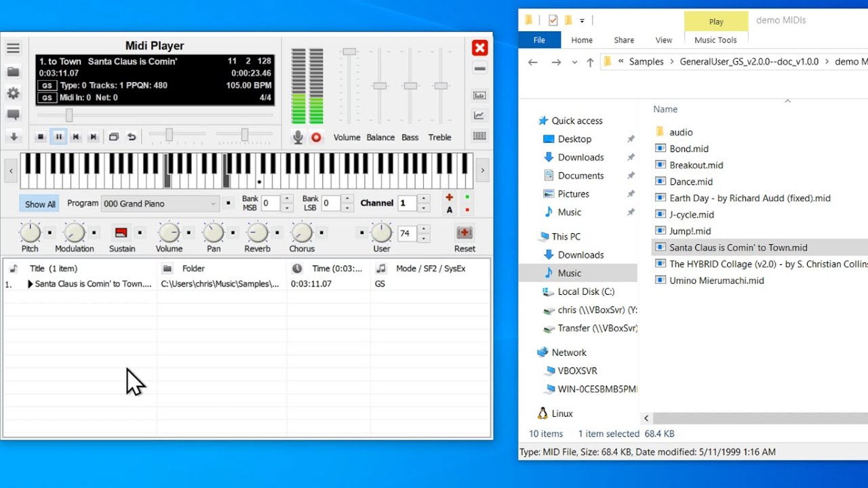This screenshot has width=868, height=488.
Task: Skip to the previous track
Action: point(76,137)
